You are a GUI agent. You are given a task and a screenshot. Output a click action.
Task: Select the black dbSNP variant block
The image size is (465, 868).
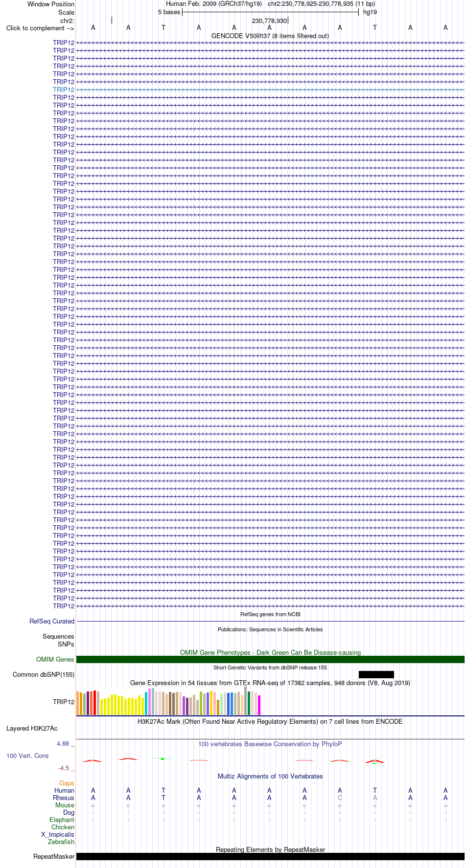click(376, 674)
